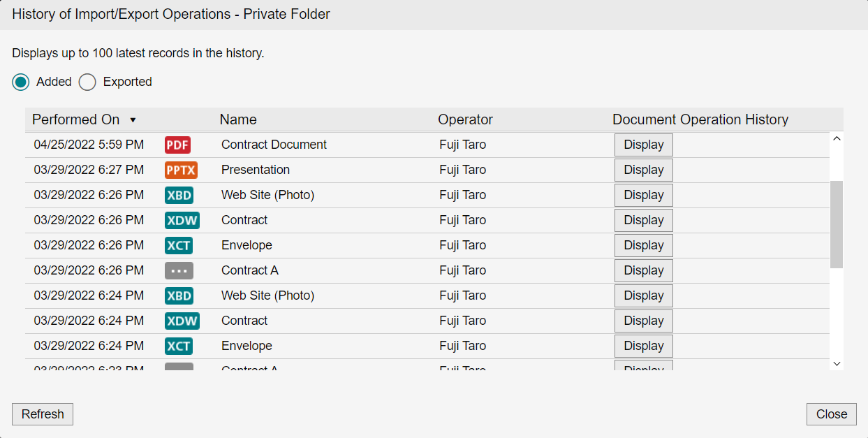Click XDW icon on the 6:24 PM Contract row

tap(182, 321)
